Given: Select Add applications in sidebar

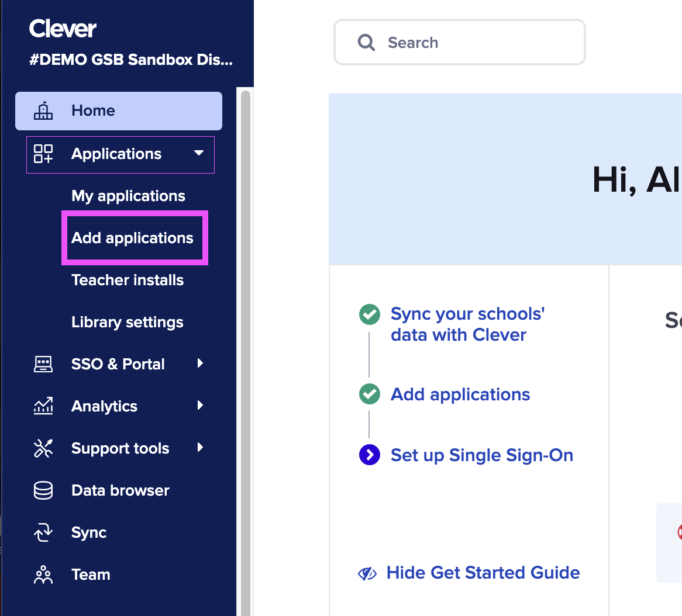Looking at the screenshot, I should [132, 238].
